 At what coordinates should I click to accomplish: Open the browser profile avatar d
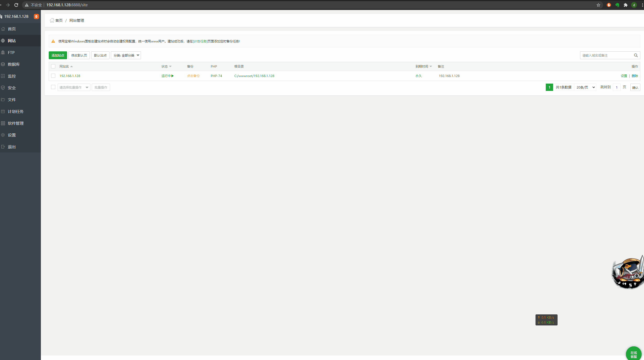tap(634, 5)
